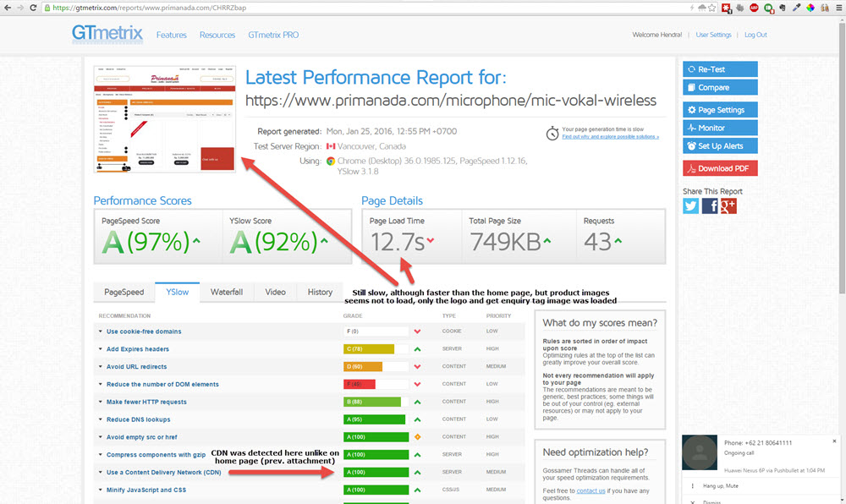This screenshot has width=846, height=504.
Task: Expand 'Avoid URL redirects' recommendation
Action: [136, 366]
